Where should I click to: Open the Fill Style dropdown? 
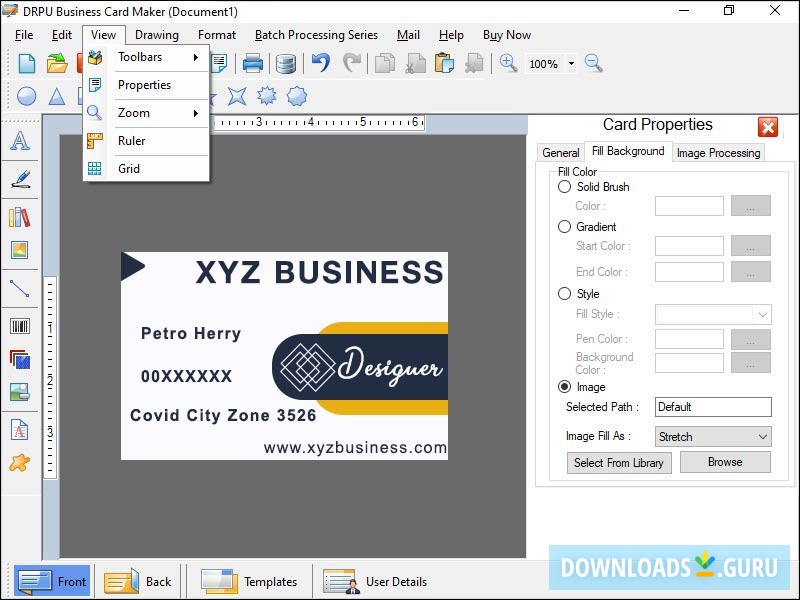[x=713, y=314]
